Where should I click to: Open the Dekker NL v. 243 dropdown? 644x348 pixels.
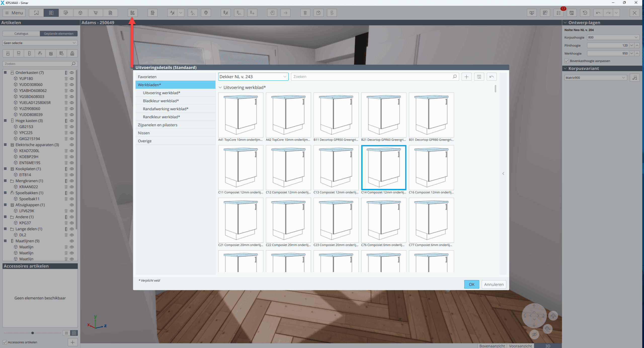point(253,77)
